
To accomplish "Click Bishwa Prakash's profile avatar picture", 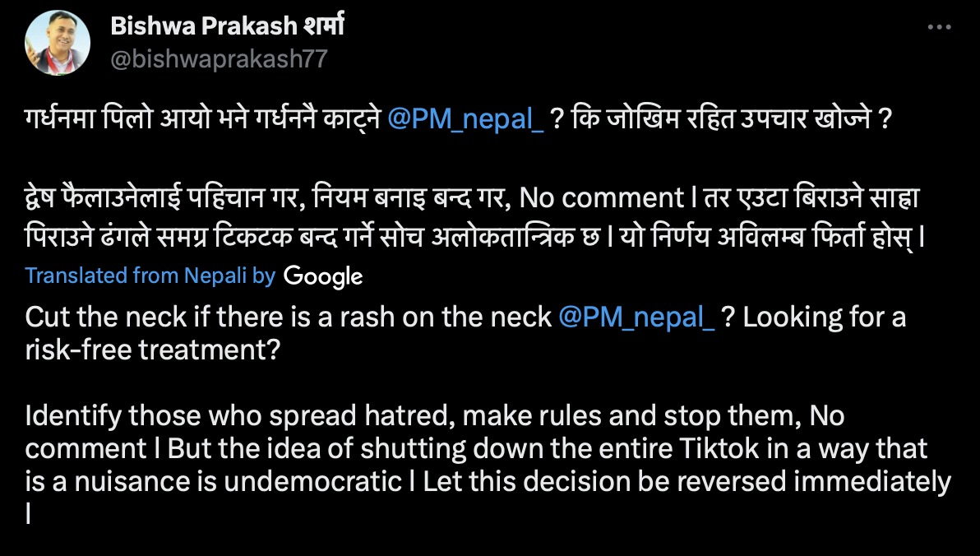I will pos(58,44).
